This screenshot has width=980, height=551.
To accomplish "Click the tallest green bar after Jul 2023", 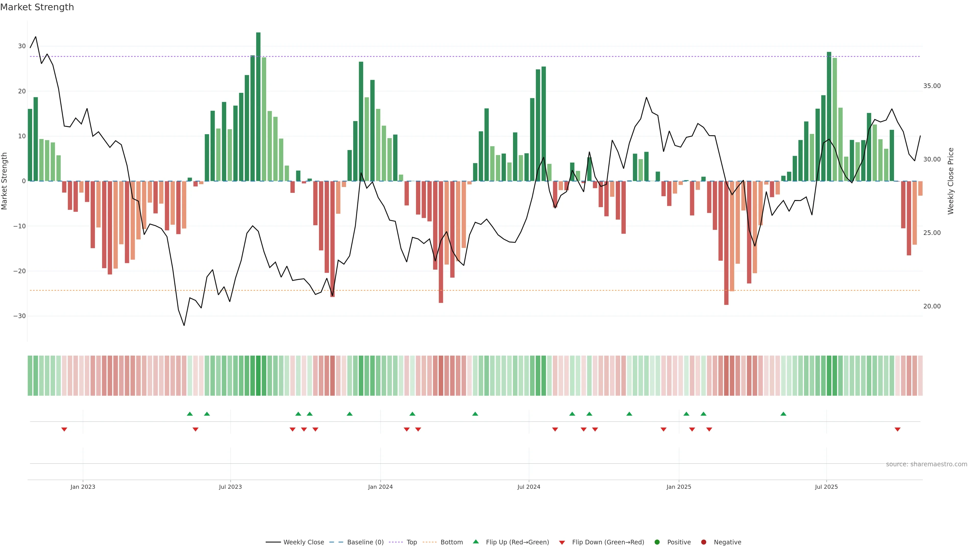I will click(258, 106).
